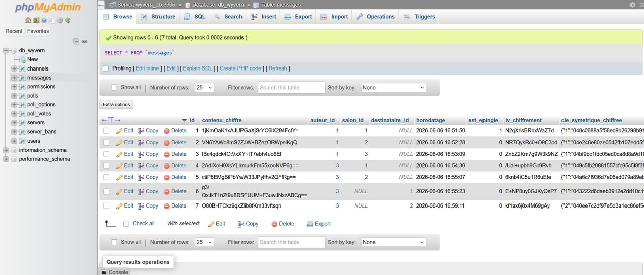
Task: Tick upper Show all checkbox
Action: click(x=114, y=88)
